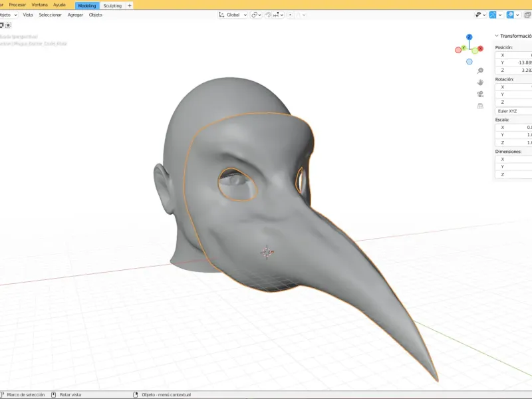Click Dimensiones Z value field
Image resolution: width=532 pixels, height=399 pixels.
tap(513, 174)
